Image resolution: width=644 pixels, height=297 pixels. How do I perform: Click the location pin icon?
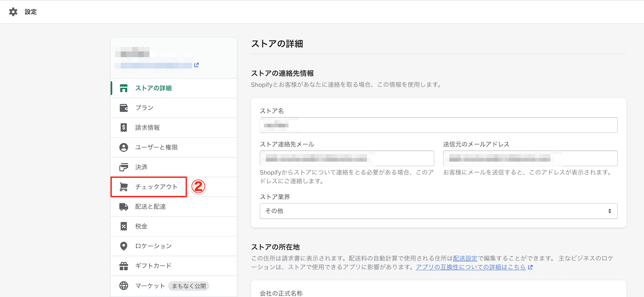click(124, 246)
